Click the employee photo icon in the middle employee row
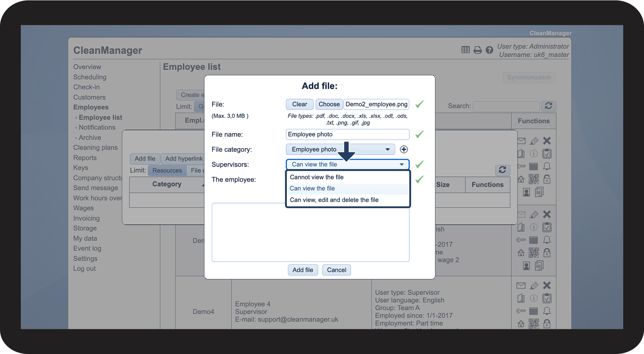Image resolution: width=644 pixels, height=354 pixels. tap(526, 266)
